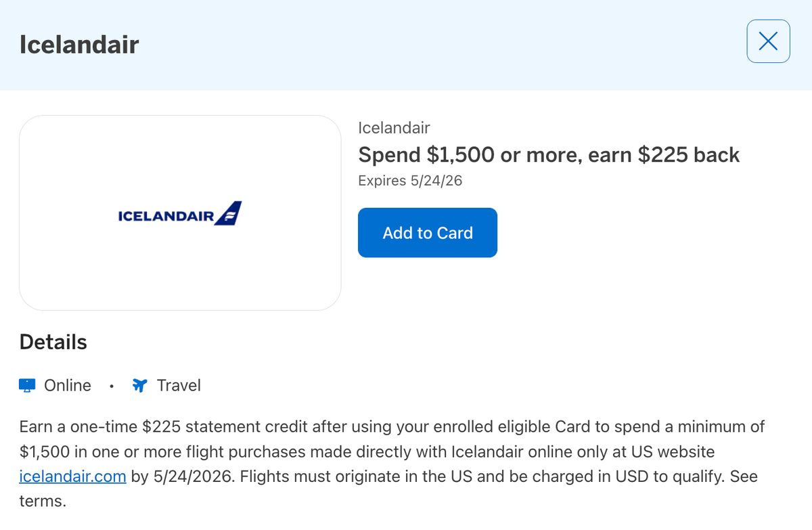The height and width of the screenshot is (530, 812).
Task: Click the plane symbol next to Travel
Action: 139,384
